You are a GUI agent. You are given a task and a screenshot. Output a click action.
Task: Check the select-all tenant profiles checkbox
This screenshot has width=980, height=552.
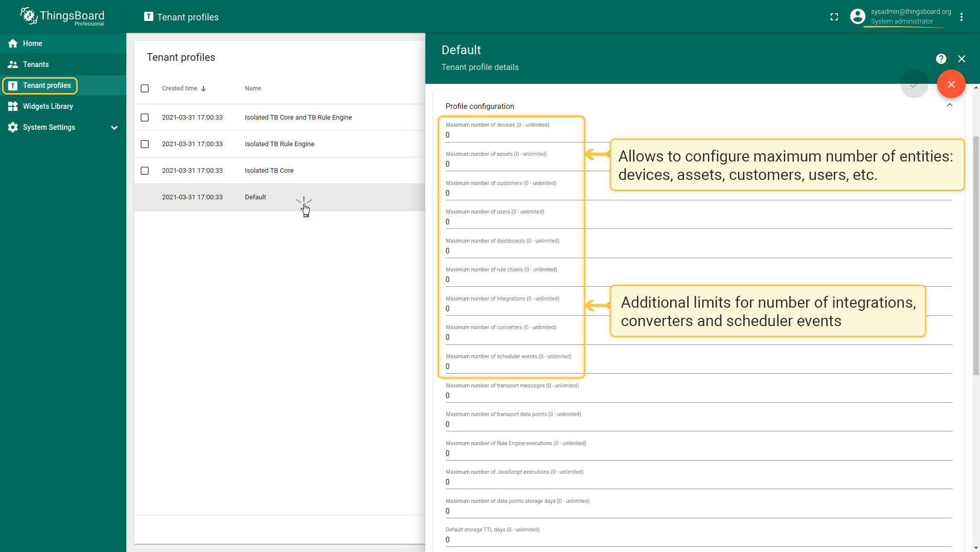pyautogui.click(x=145, y=88)
